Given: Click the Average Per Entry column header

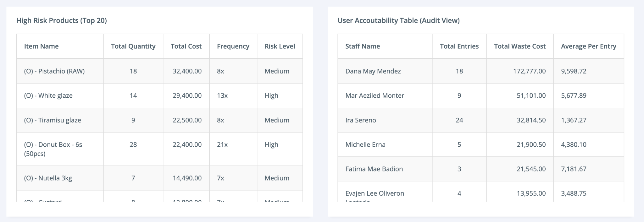Looking at the screenshot, I should point(588,46).
